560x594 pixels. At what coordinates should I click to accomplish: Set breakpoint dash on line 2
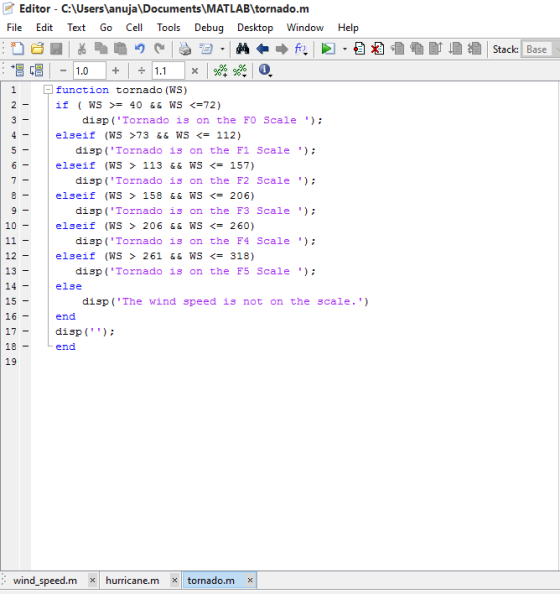pyautogui.click(x=25, y=105)
